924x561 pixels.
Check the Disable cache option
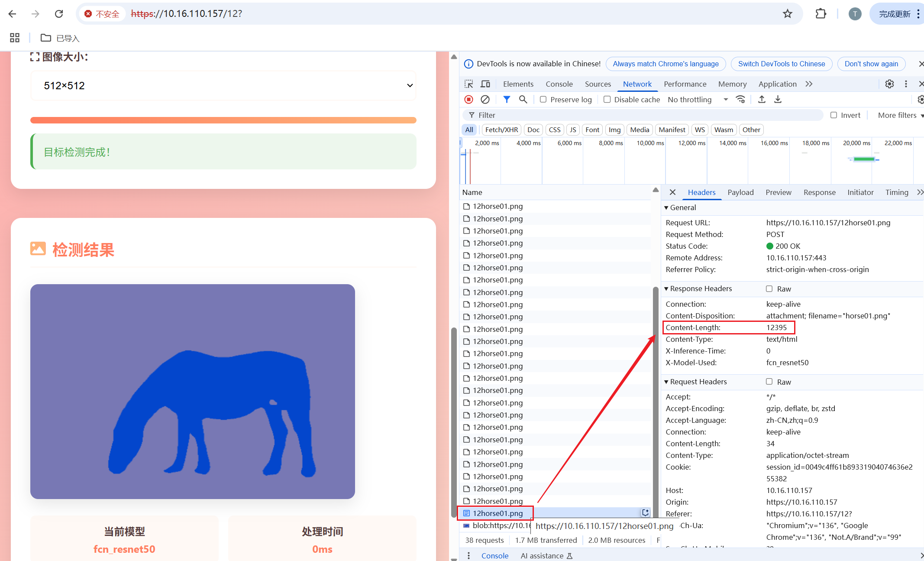click(607, 100)
